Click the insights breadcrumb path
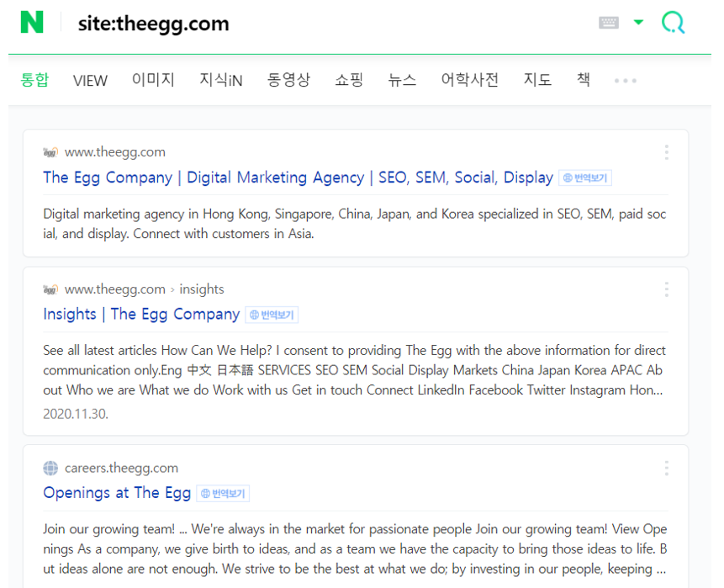 point(202,289)
